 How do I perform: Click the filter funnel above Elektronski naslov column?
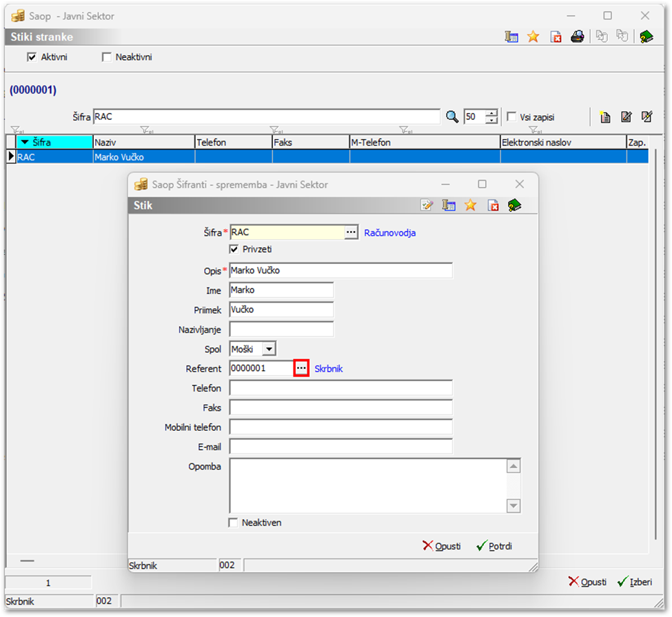(x=535, y=130)
